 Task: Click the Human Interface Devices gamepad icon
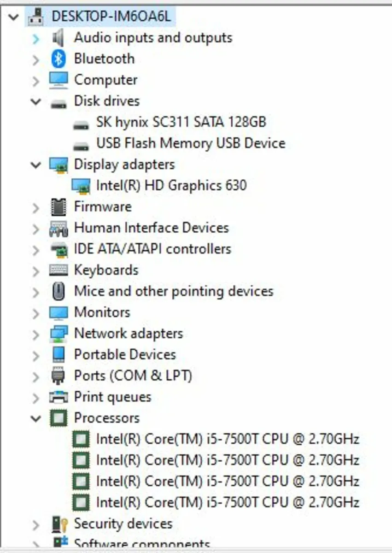click(x=59, y=228)
